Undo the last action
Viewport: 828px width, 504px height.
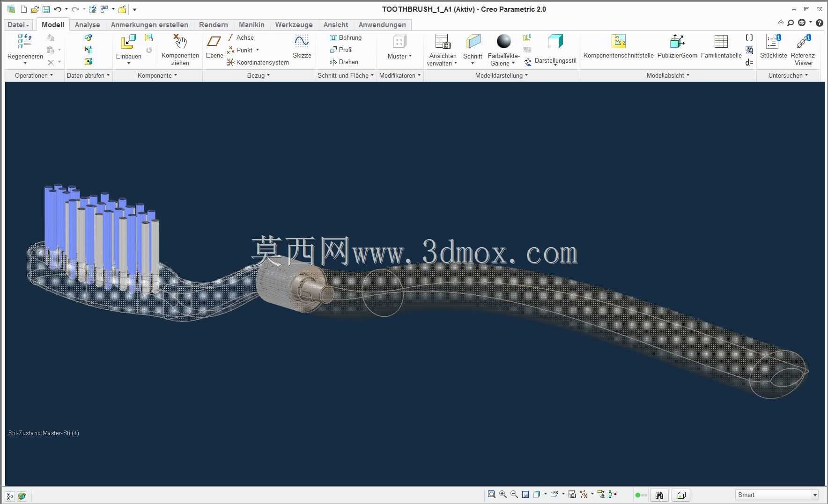(58, 9)
